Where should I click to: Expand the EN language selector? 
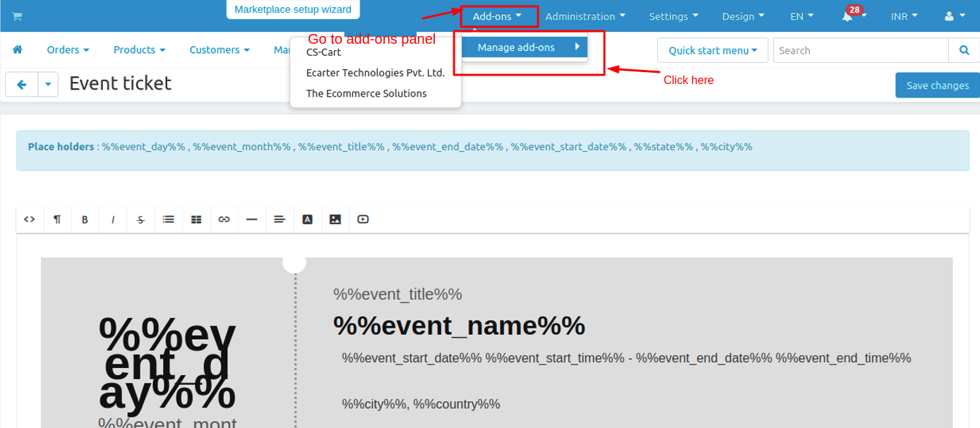click(x=801, y=16)
